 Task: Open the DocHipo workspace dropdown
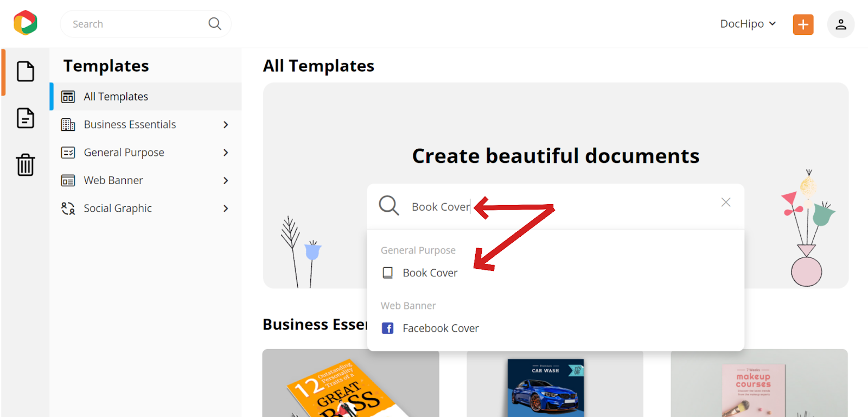click(748, 24)
